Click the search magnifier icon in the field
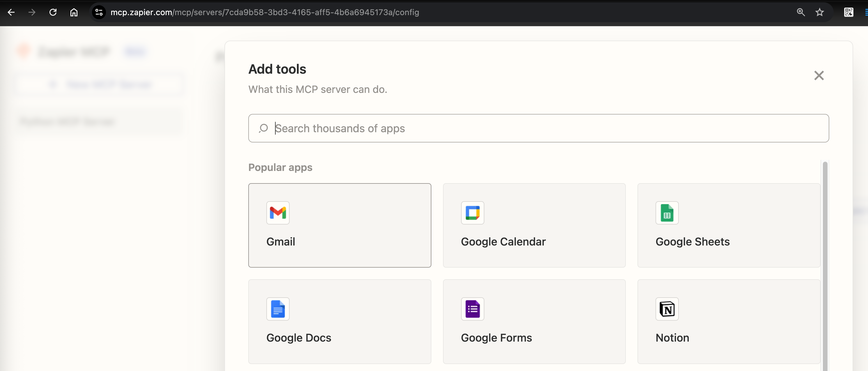 tap(263, 128)
